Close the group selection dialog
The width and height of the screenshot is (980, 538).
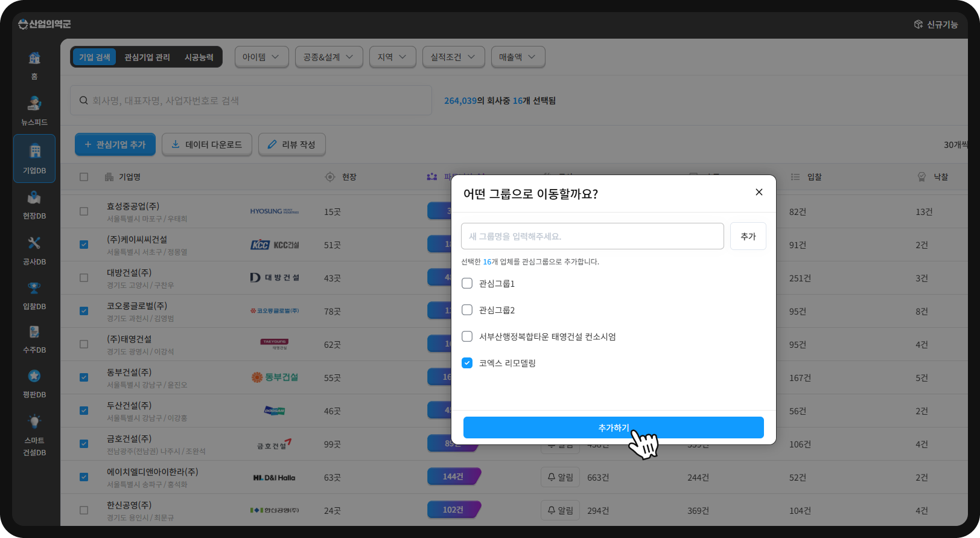(759, 192)
